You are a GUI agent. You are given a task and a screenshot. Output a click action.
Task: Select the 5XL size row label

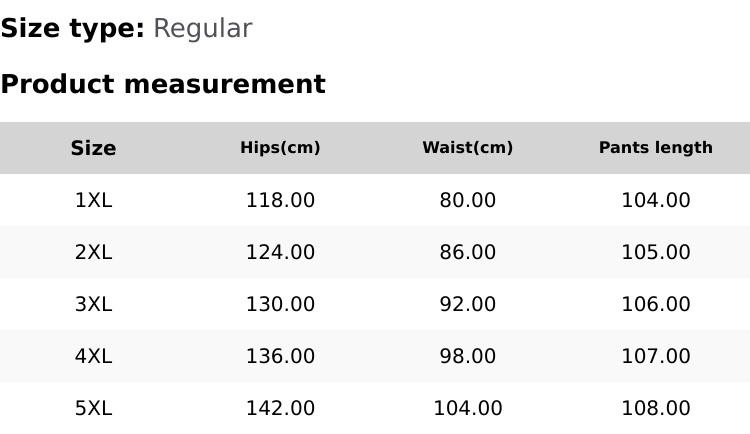click(93, 408)
